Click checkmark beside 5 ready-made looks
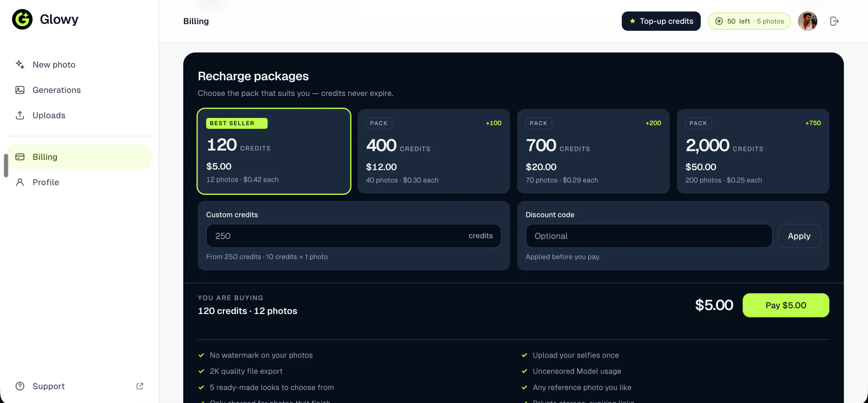Image resolution: width=868 pixels, height=403 pixels. (x=201, y=388)
